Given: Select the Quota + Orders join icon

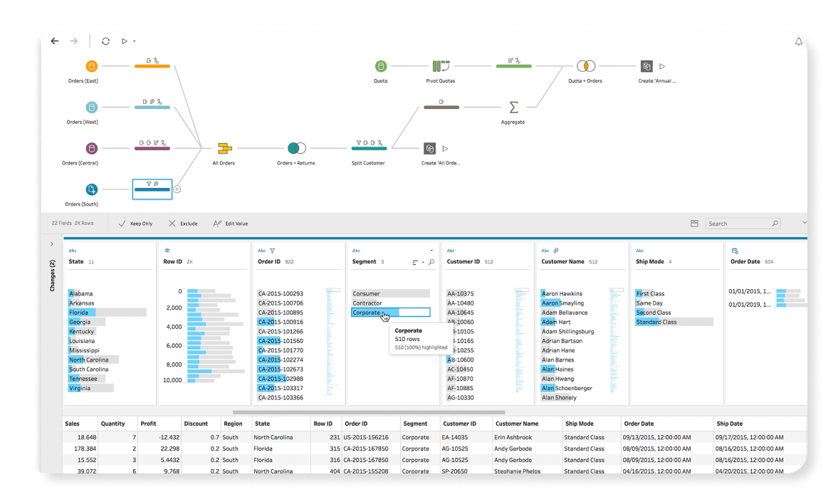Looking at the screenshot, I should [x=585, y=66].
